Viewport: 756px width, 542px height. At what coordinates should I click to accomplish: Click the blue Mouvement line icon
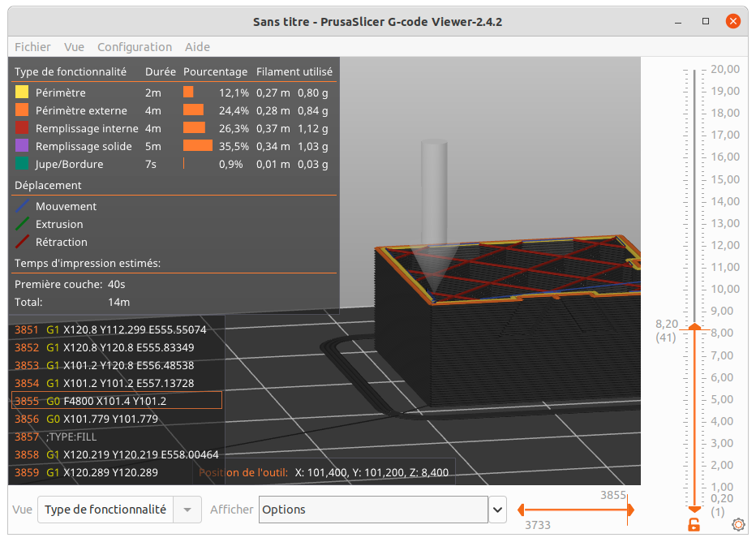pos(22,206)
